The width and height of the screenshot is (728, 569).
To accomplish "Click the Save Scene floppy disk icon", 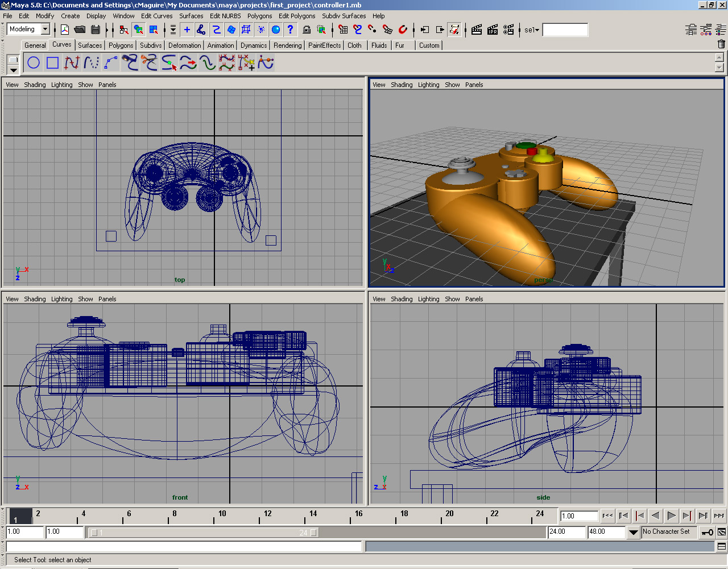I will 96,30.
